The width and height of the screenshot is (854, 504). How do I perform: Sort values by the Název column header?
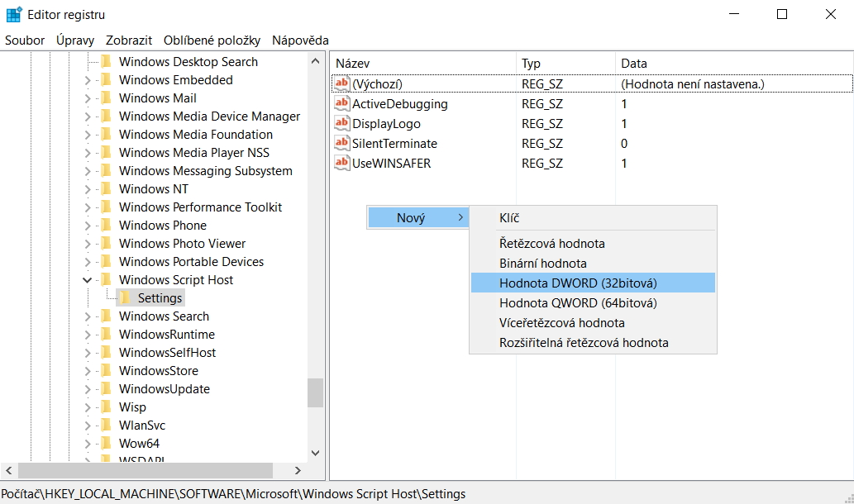422,64
